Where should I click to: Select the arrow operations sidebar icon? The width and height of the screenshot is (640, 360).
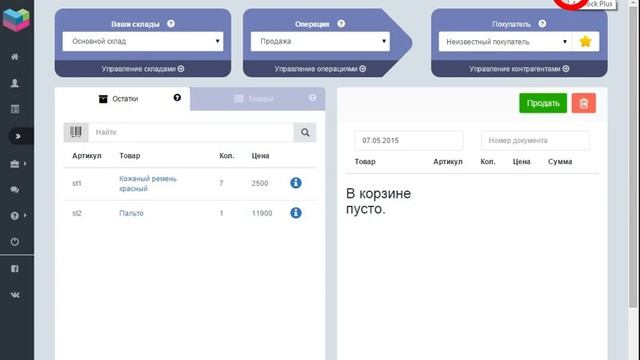(x=18, y=136)
